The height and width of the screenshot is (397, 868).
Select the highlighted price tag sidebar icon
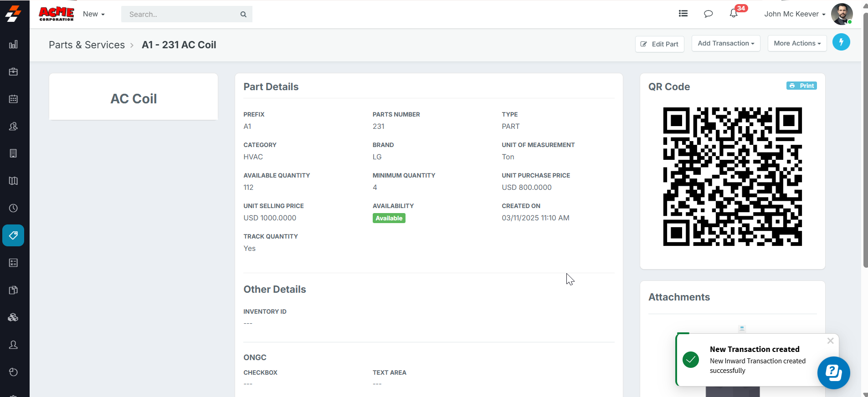[x=13, y=235]
